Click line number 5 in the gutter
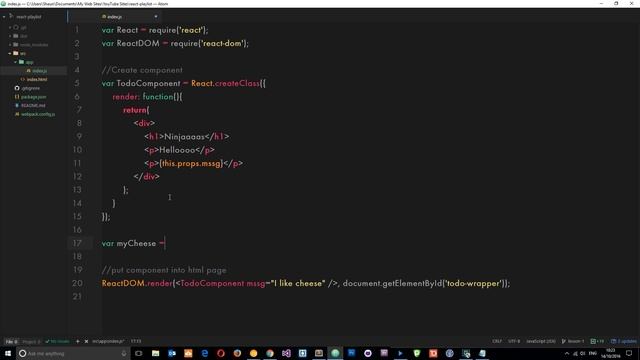The image size is (640, 360). click(77, 83)
